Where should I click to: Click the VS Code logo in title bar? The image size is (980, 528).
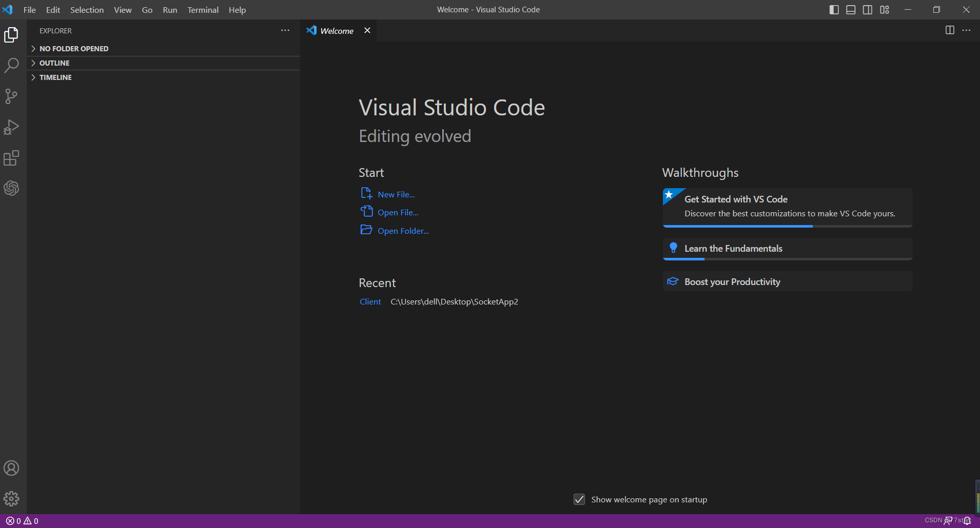7,10
